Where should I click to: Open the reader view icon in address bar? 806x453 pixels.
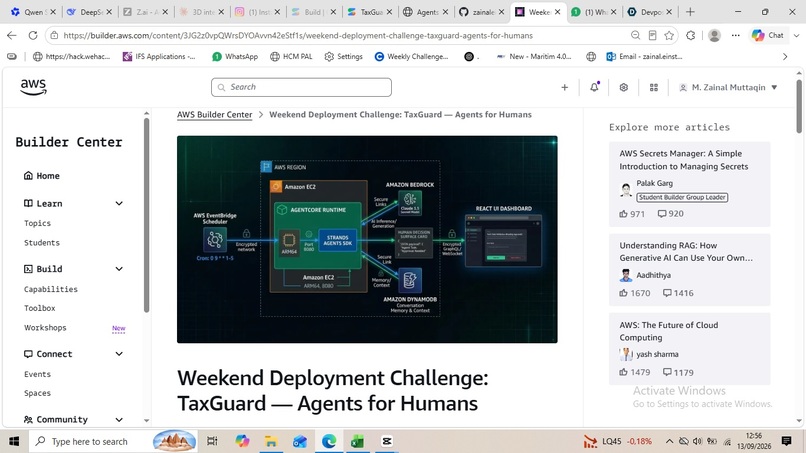652,35
